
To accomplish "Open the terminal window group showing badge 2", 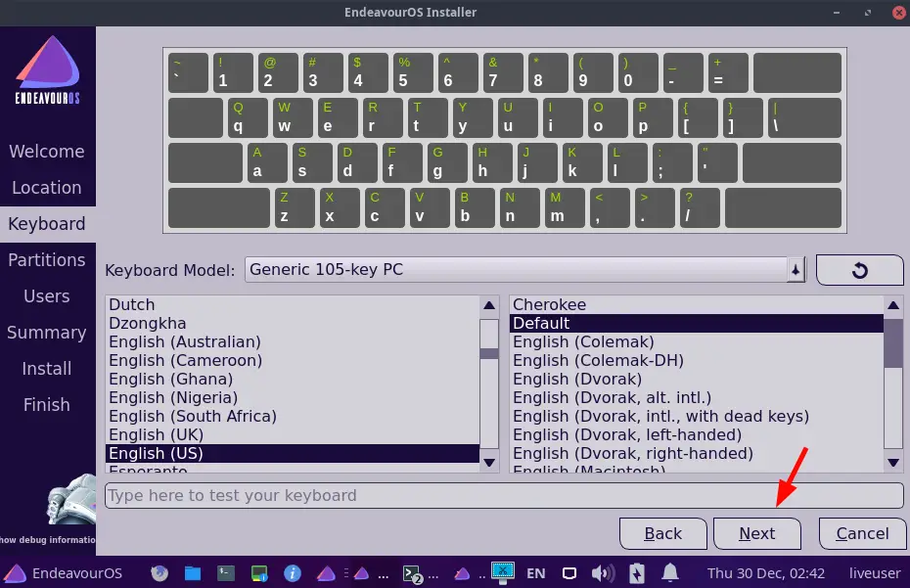I will click(x=412, y=574).
